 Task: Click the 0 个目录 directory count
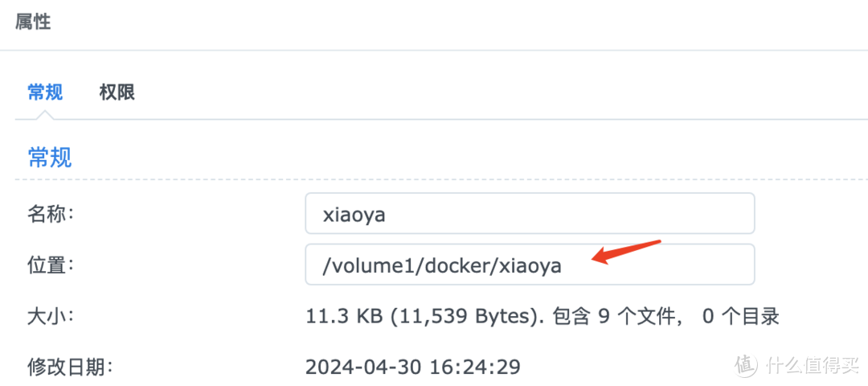[740, 317]
